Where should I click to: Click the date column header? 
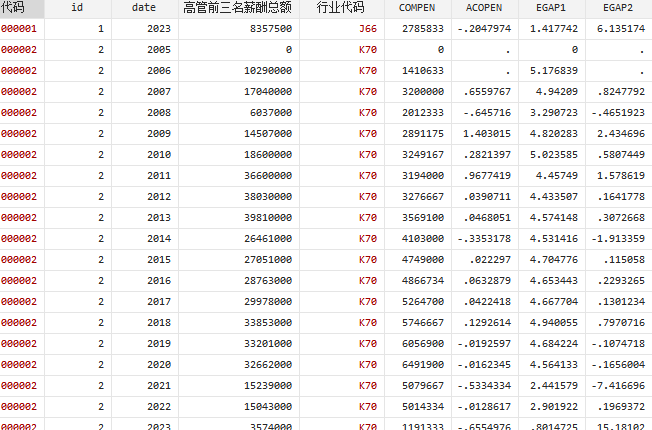[x=144, y=7]
